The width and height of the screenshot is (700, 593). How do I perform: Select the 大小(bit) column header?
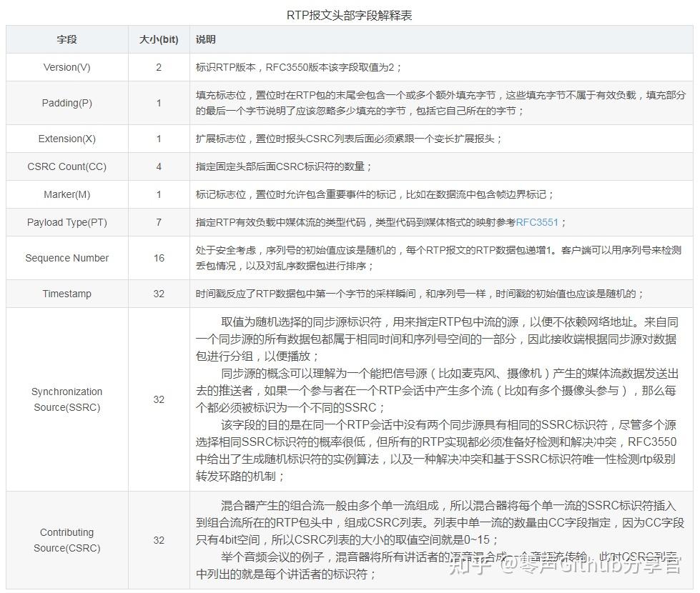158,39
